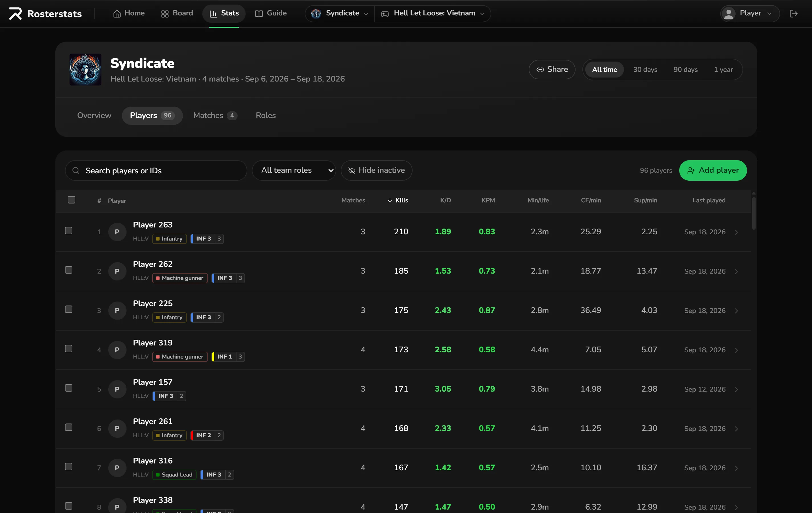Click the Share button
Screen dimensions: 812x513
pyautogui.click(x=552, y=70)
